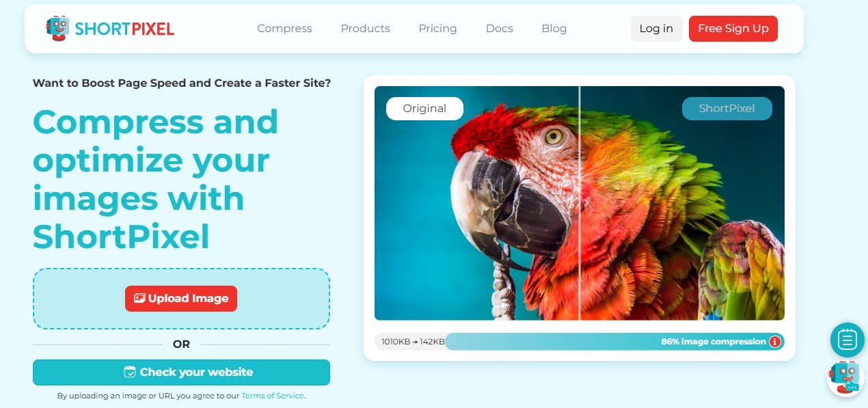The height and width of the screenshot is (408, 868).
Task: Click the SHORTPIXEL wordmark in header
Action: point(124,29)
